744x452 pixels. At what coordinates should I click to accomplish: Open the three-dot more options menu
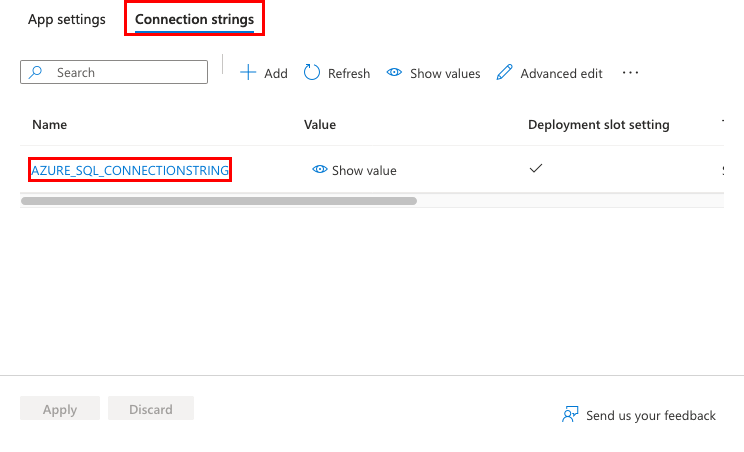[x=631, y=73]
